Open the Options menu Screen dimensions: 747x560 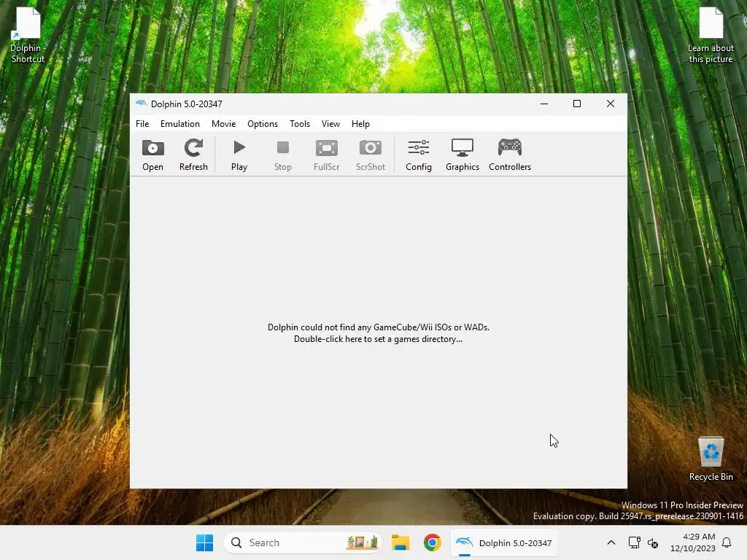click(263, 124)
